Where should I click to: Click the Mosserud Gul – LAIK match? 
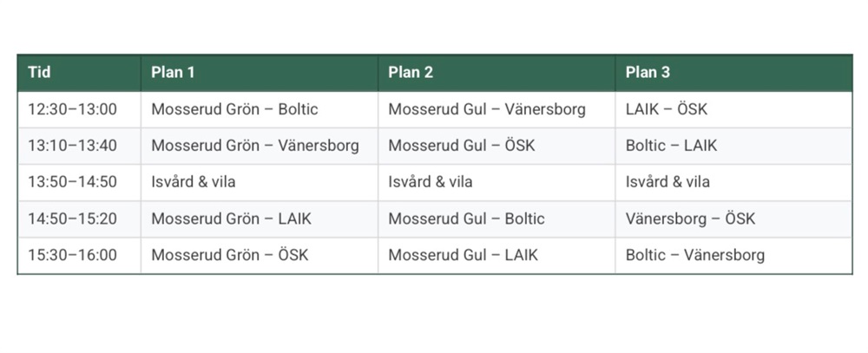click(x=463, y=255)
